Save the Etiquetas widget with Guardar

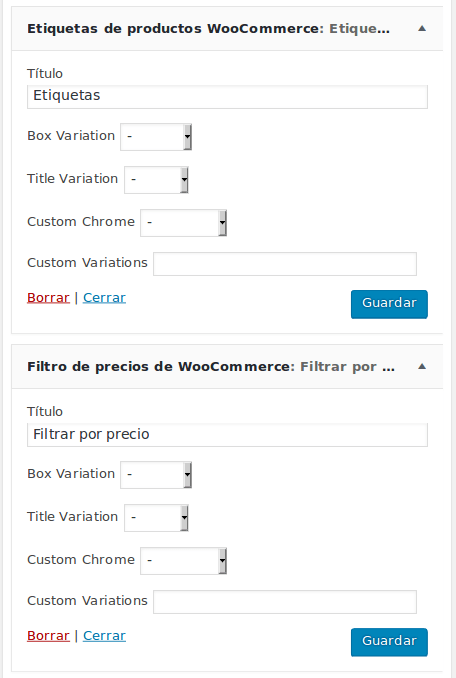pyautogui.click(x=389, y=304)
